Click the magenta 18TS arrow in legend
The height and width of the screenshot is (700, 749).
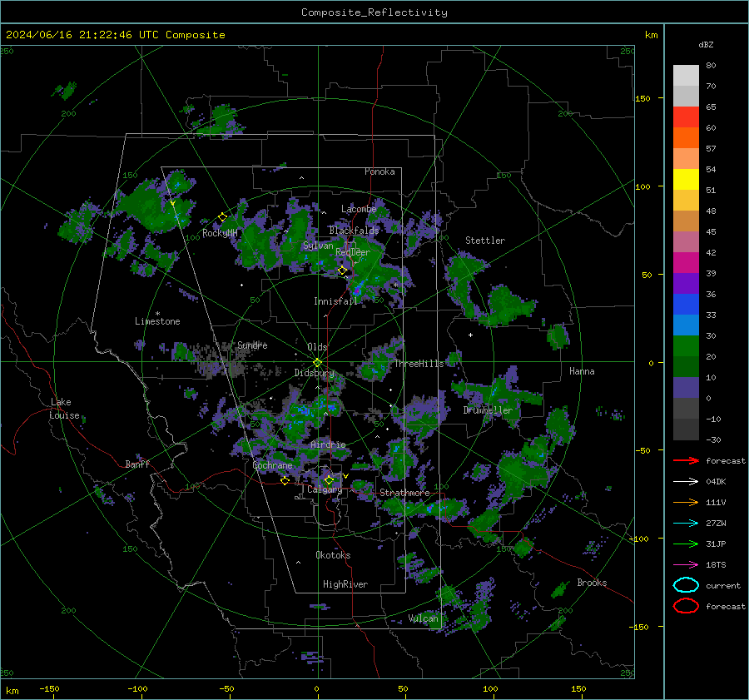pyautogui.click(x=686, y=565)
